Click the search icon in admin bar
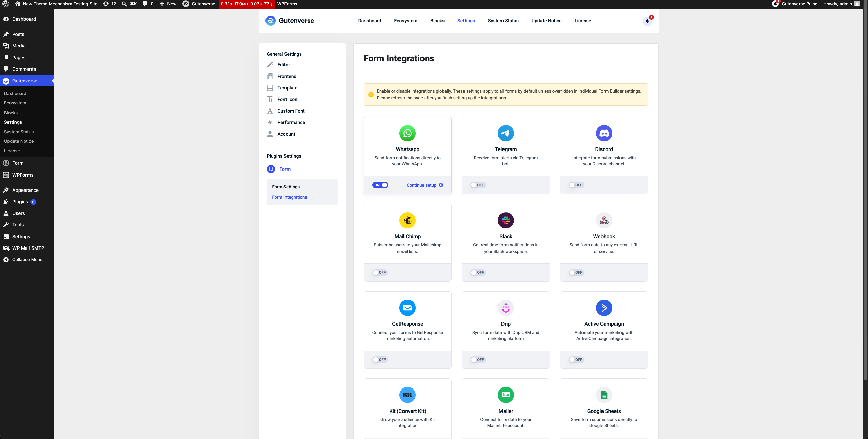 pyautogui.click(x=124, y=4)
